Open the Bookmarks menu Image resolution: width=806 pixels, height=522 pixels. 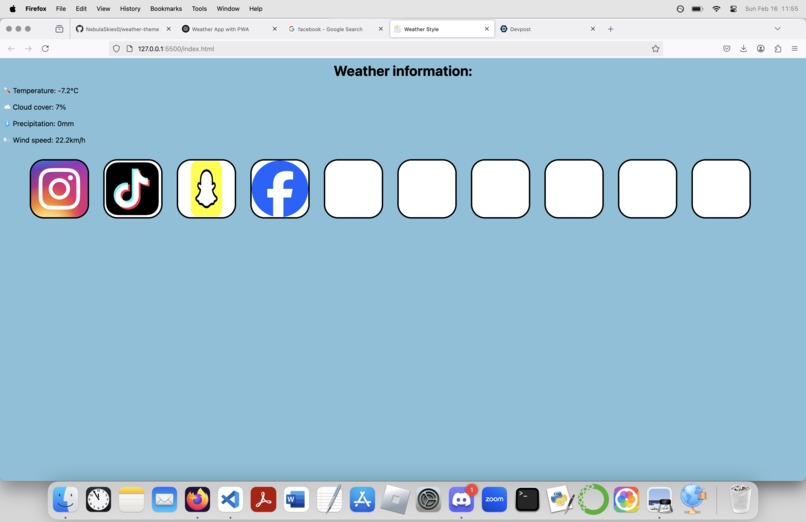click(166, 9)
